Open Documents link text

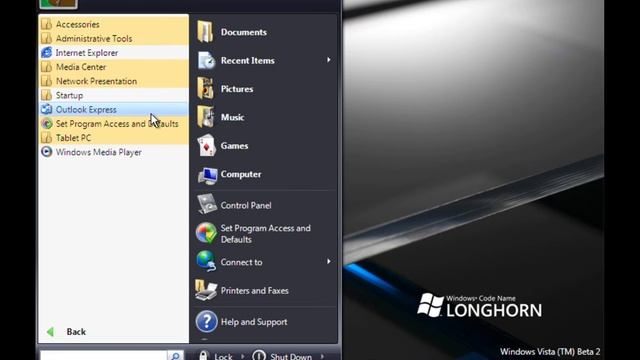(244, 32)
